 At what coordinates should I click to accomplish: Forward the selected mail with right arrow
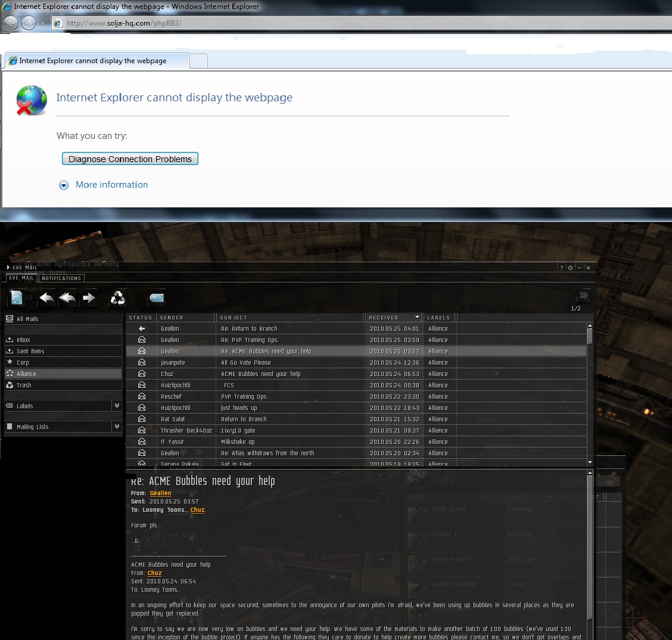pos(89,297)
